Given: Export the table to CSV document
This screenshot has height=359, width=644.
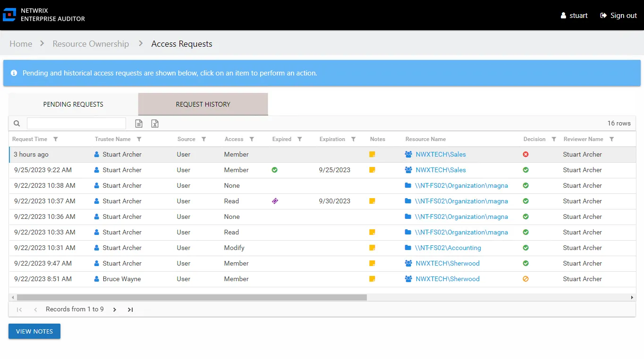Looking at the screenshot, I should pos(139,124).
